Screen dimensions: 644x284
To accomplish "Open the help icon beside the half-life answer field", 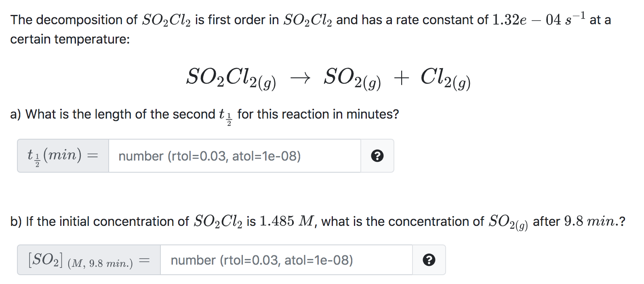I will pos(377,156).
